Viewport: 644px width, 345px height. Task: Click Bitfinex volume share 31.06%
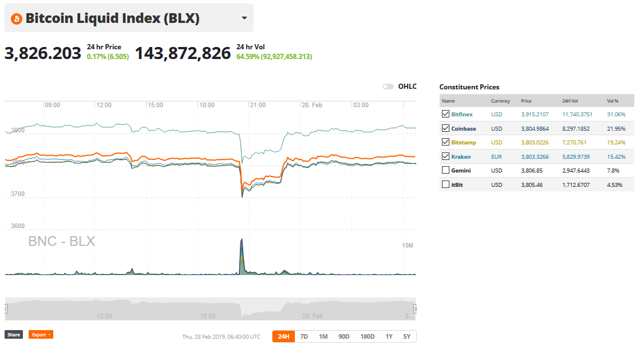point(616,114)
